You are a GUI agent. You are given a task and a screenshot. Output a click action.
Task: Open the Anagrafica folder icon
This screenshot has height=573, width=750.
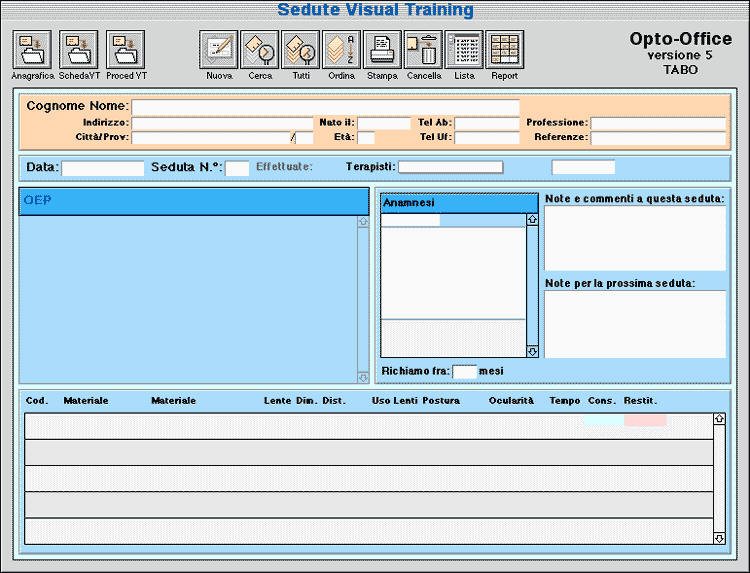tap(32, 50)
